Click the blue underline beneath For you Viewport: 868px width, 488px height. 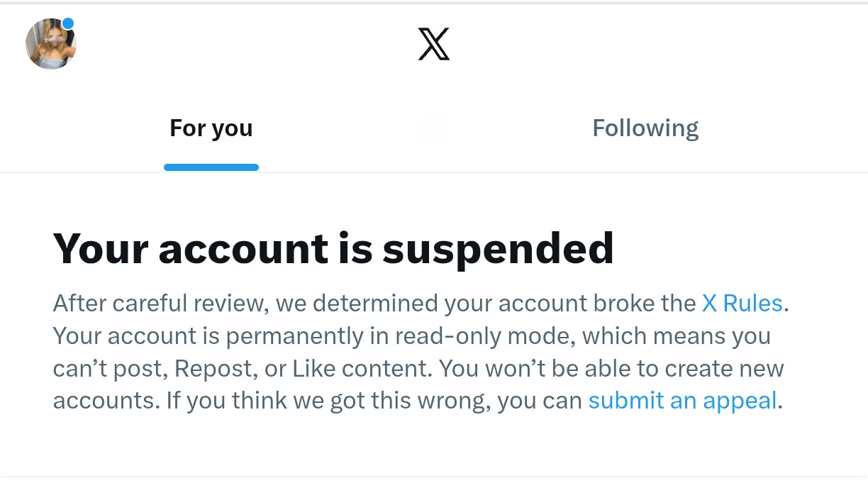click(x=211, y=167)
